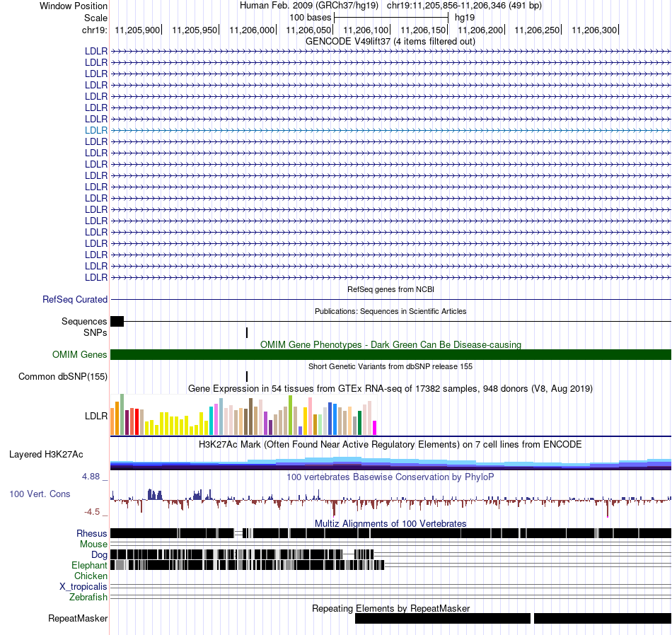Open Publications: Sequences in Scientific Articles title
The height and width of the screenshot is (635, 672).
pos(390,312)
